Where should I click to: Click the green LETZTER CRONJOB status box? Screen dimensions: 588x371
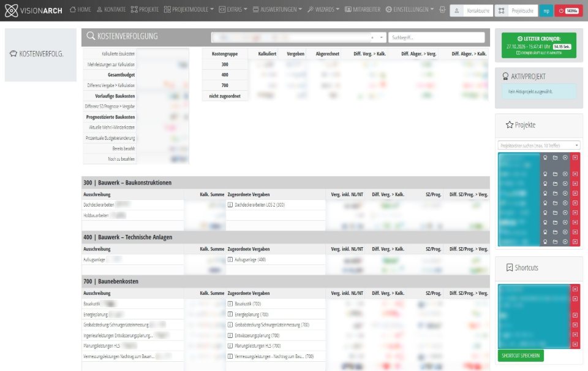[539, 45]
